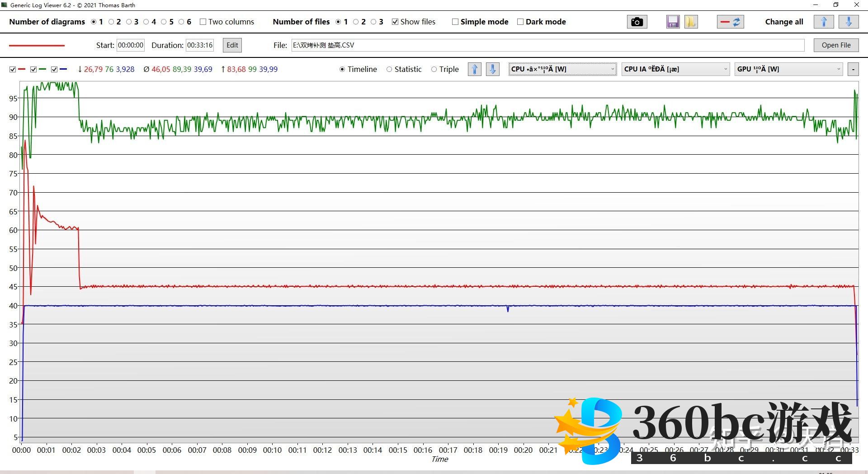
Task: Click the Open File button
Action: click(x=836, y=45)
